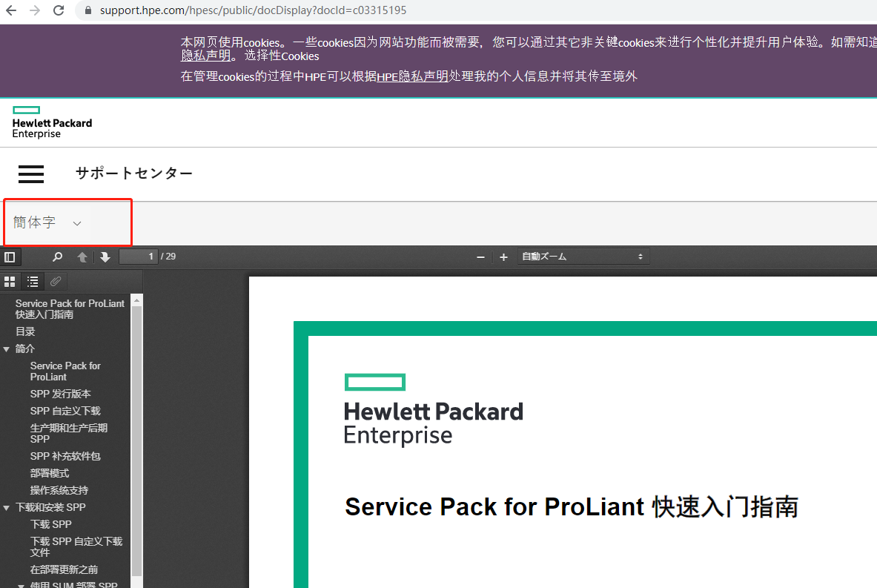Go to next PDF page

point(105,257)
